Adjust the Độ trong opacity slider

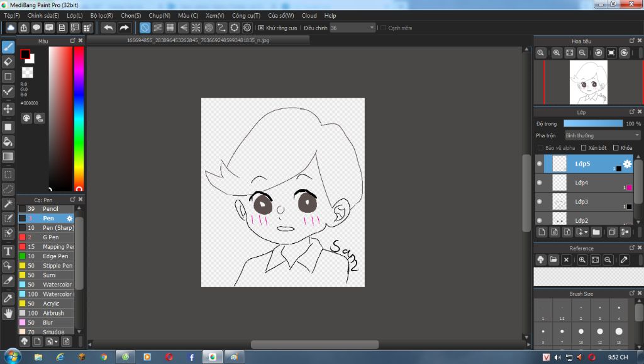(593, 123)
